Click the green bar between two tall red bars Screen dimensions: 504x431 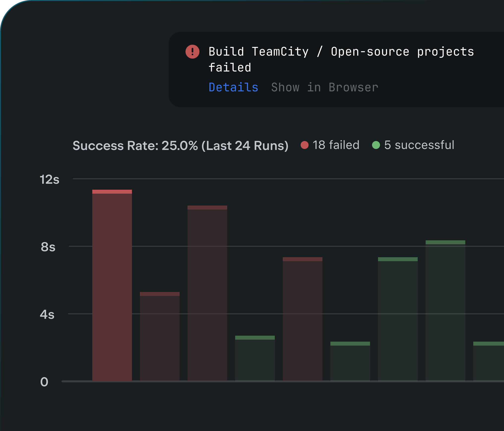click(255, 358)
